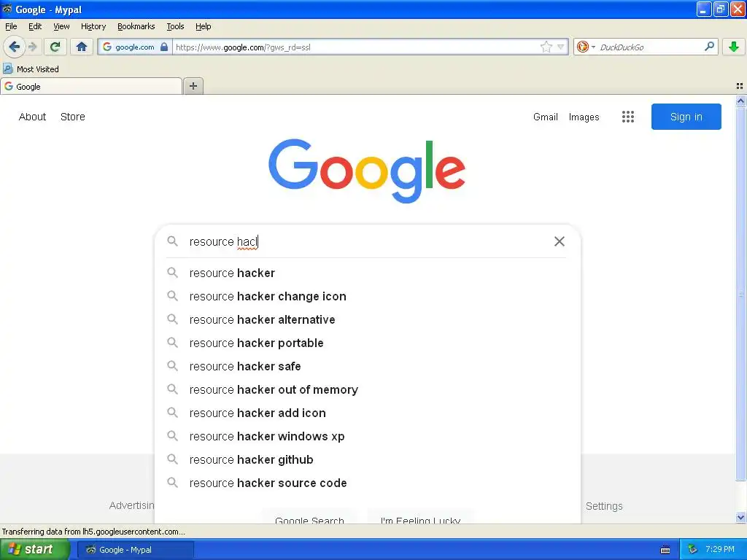Click the magnifier icon in Google search box
Screen dimensions: 747x560
(172, 241)
